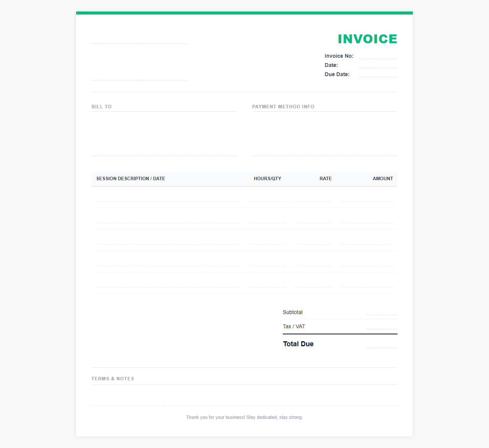The width and height of the screenshot is (489, 448).
Task: Click the 'Subtotal' label
Action: tap(292, 312)
